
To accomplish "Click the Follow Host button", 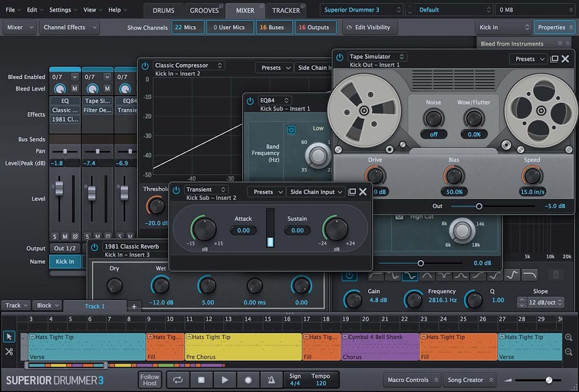I will point(149,380).
